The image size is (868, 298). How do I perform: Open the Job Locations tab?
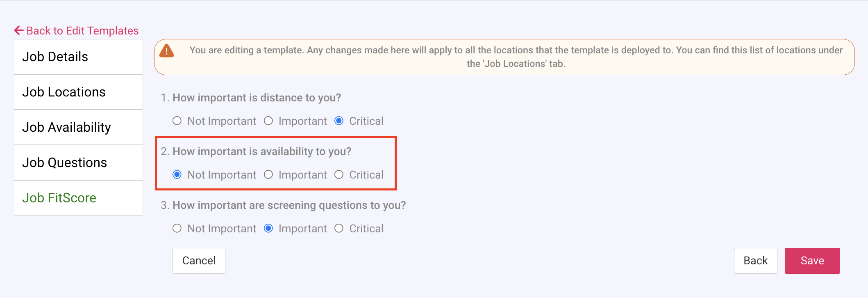coord(78,92)
